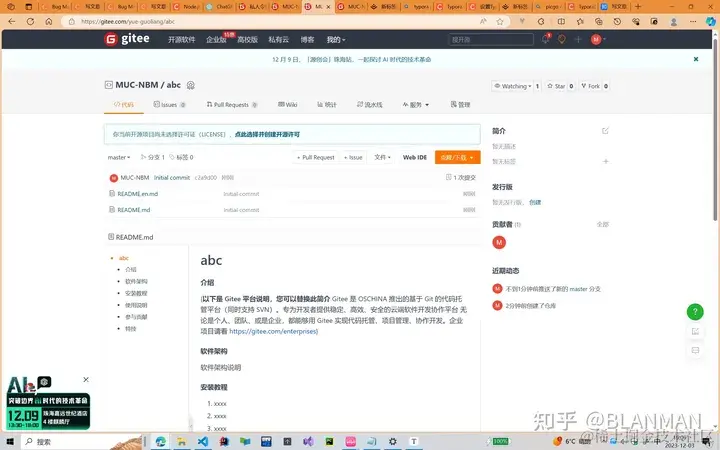Open the README.en.md file

pyautogui.click(x=137, y=194)
